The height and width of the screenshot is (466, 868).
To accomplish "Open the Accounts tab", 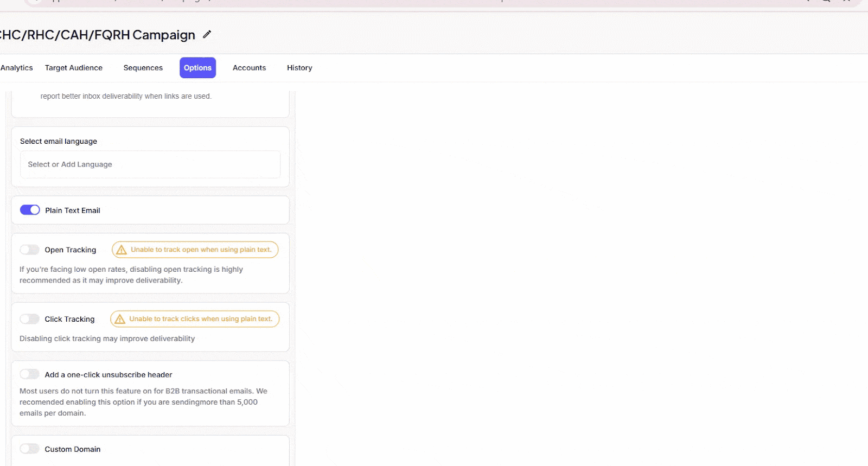I will tap(249, 68).
